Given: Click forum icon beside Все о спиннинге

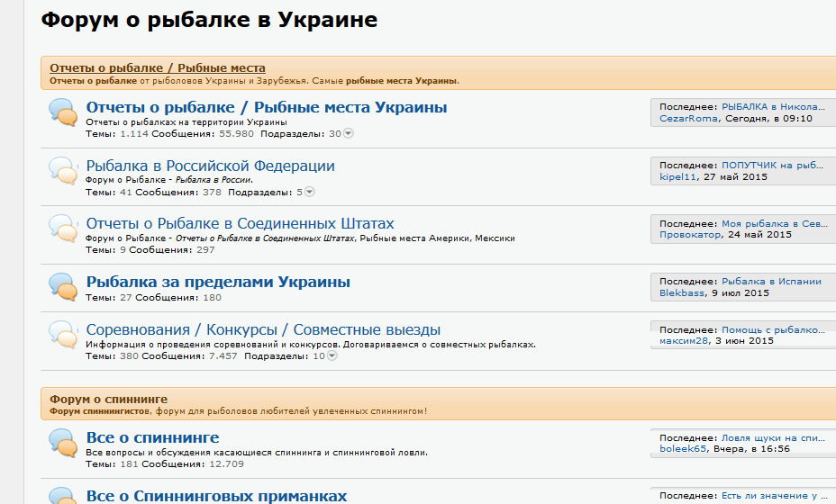Looking at the screenshot, I should click(x=61, y=442).
